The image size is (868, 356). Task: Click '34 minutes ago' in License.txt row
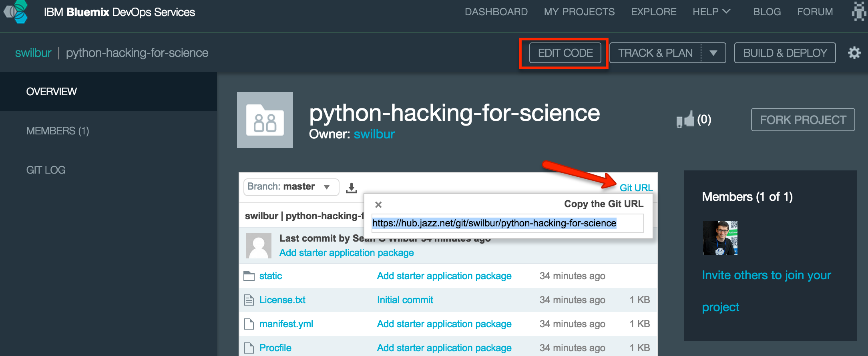coord(573,300)
